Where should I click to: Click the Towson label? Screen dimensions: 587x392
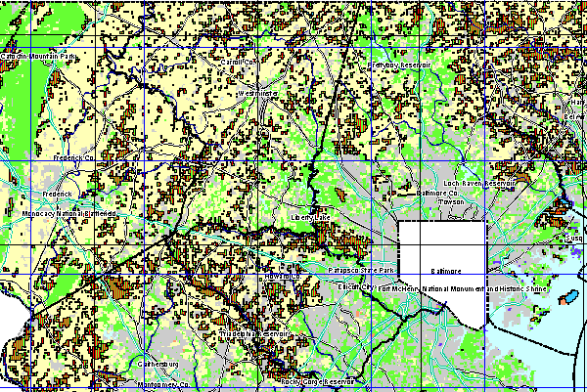(x=452, y=202)
